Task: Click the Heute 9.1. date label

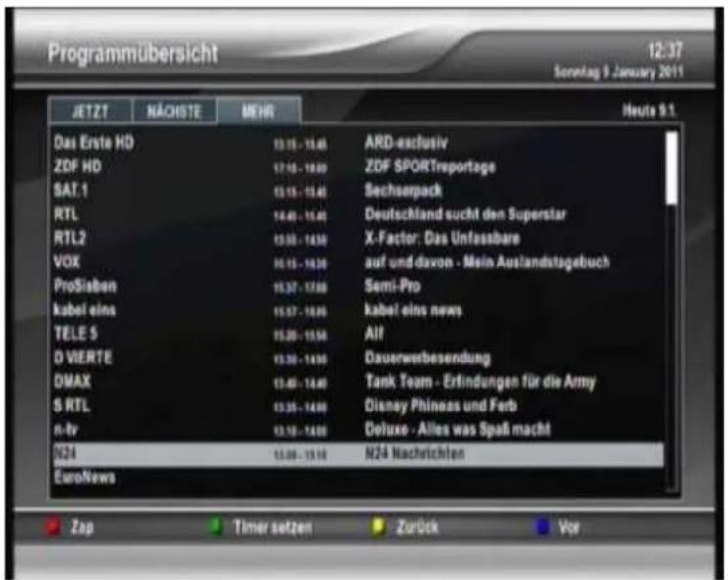Action: coord(648,111)
